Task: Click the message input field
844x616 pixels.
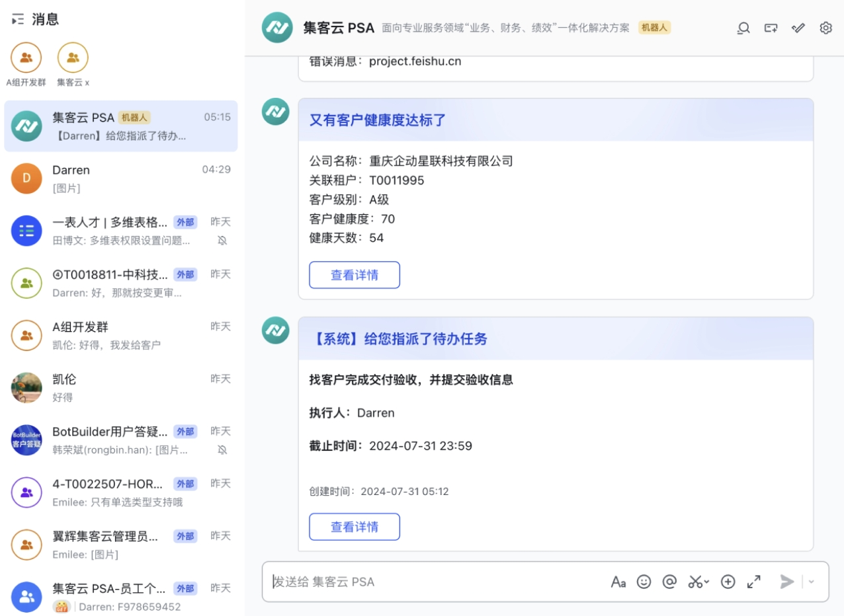Action: pyautogui.click(x=430, y=582)
